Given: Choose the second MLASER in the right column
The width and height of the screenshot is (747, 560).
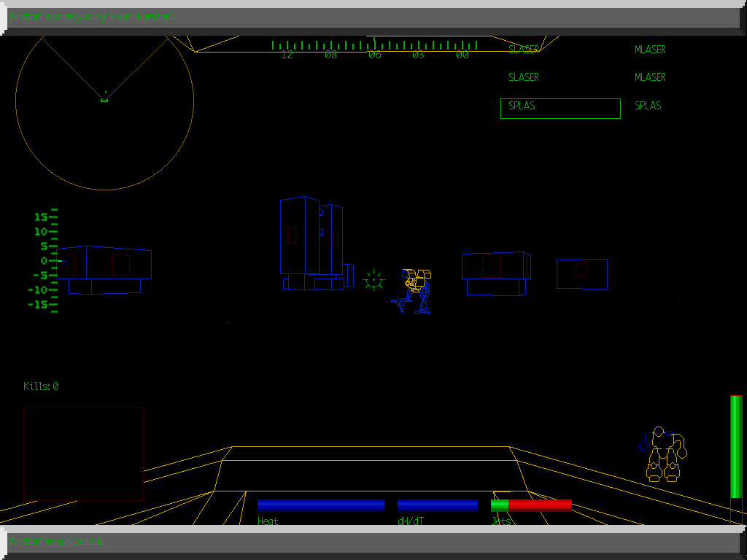Looking at the screenshot, I should tap(650, 77).
